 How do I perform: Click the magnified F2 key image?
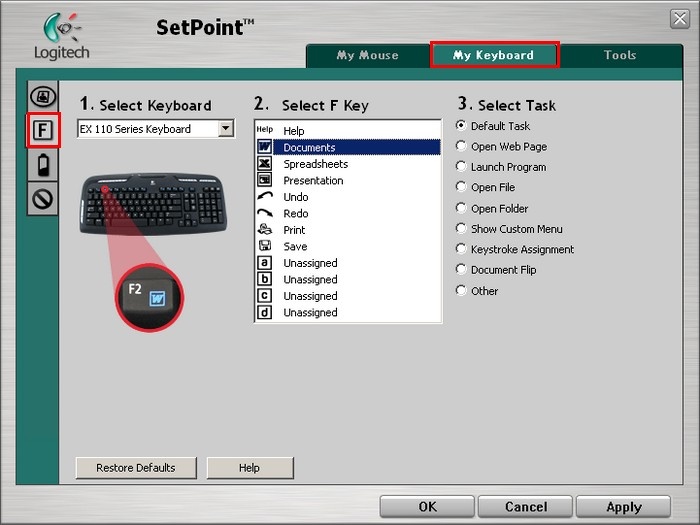coord(150,297)
